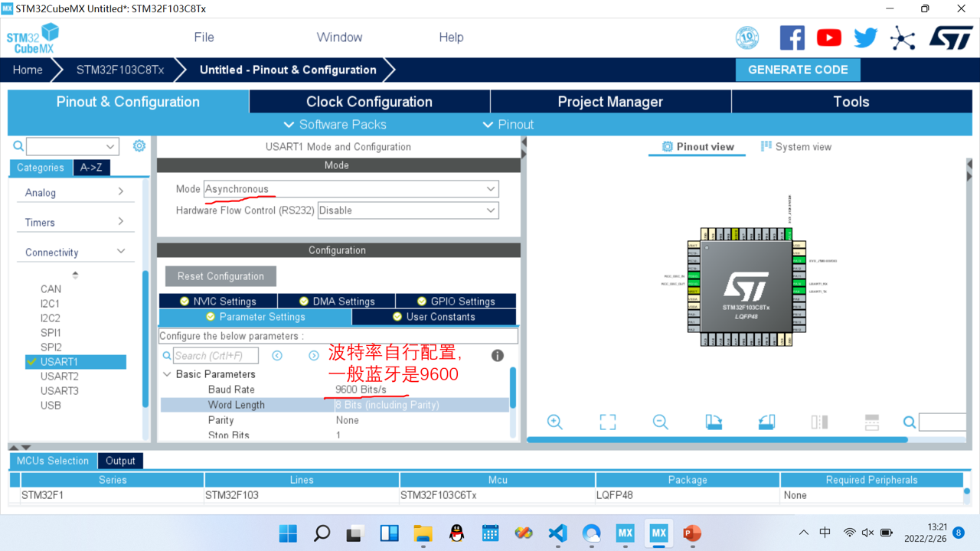
Task: Click the 10th anniversary badge icon
Action: click(x=747, y=37)
